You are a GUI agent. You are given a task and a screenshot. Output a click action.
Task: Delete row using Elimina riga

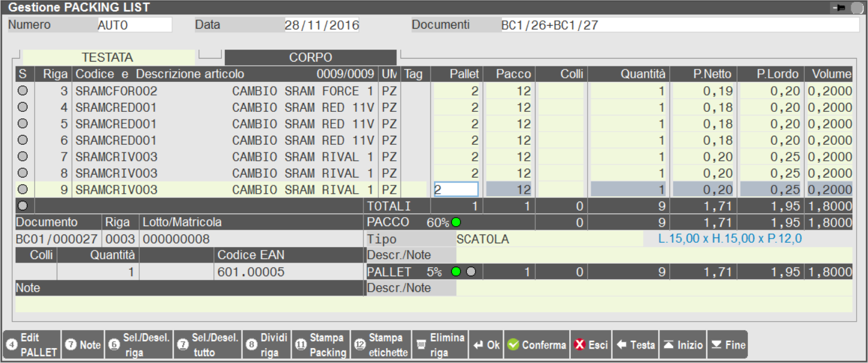439,345
